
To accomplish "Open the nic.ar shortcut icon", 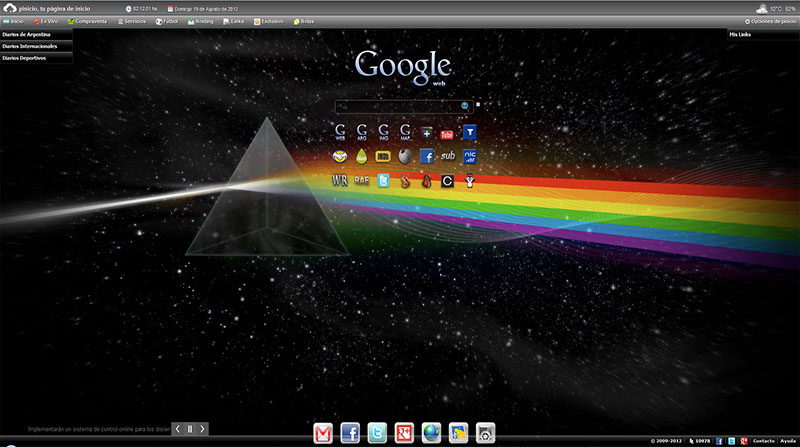I will 470,156.
